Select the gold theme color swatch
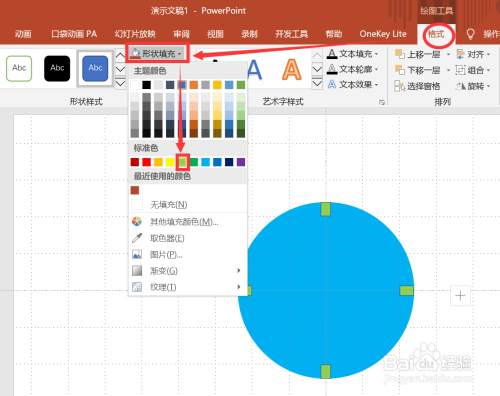Viewport: 500px width, 396px height. (x=217, y=85)
